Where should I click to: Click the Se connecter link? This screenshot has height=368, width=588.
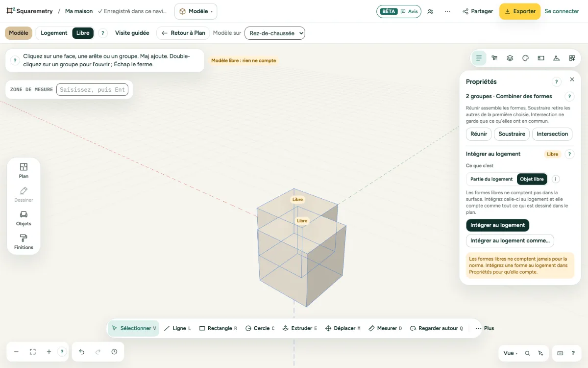click(x=562, y=11)
